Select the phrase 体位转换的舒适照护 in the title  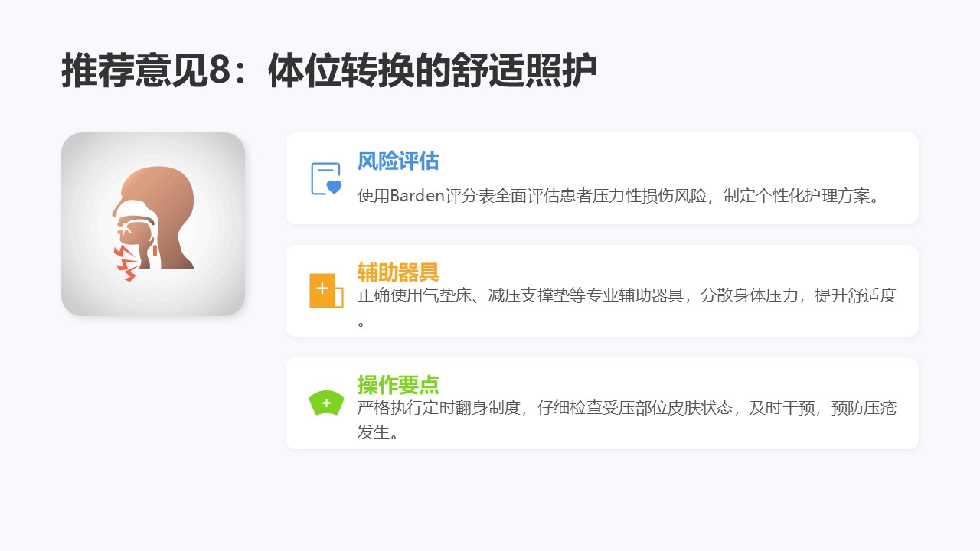[x=433, y=72]
